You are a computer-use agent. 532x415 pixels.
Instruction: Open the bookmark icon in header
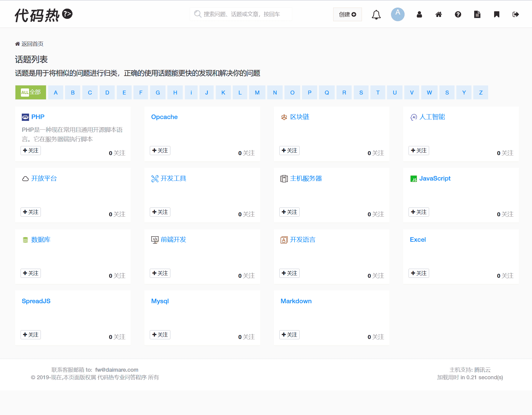(497, 15)
